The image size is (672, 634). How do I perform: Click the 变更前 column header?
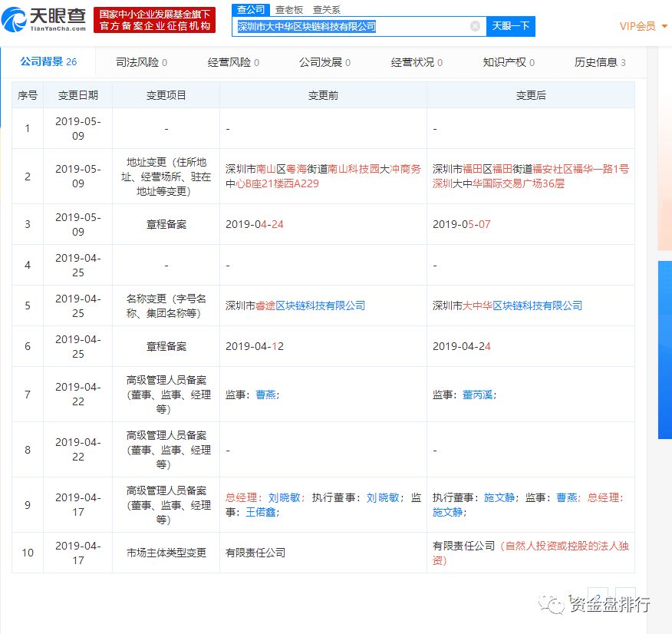point(323,95)
